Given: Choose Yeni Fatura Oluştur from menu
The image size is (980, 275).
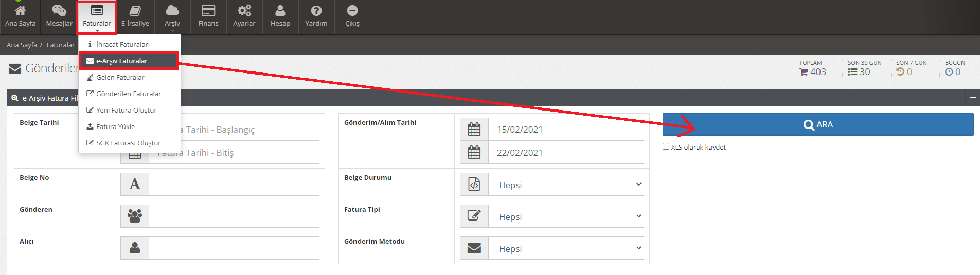Looking at the screenshot, I should (x=126, y=110).
